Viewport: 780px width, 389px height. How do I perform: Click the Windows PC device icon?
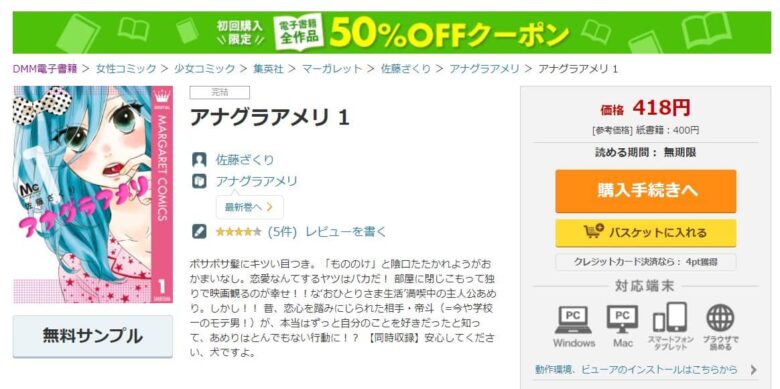click(x=573, y=319)
